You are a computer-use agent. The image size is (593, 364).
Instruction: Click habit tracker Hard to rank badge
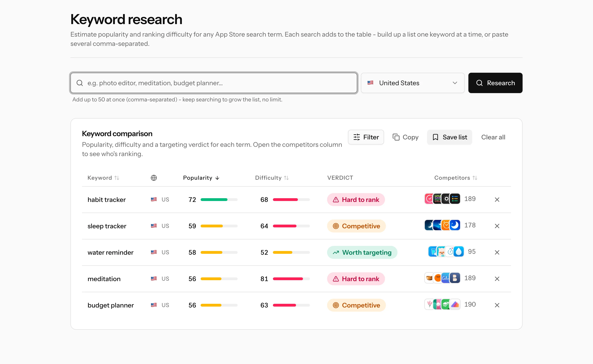pyautogui.click(x=356, y=200)
